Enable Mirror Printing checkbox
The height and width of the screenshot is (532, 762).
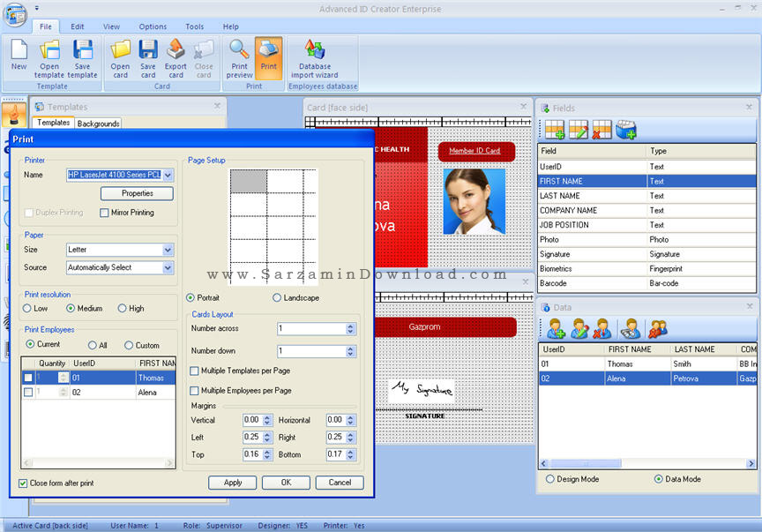pos(104,213)
